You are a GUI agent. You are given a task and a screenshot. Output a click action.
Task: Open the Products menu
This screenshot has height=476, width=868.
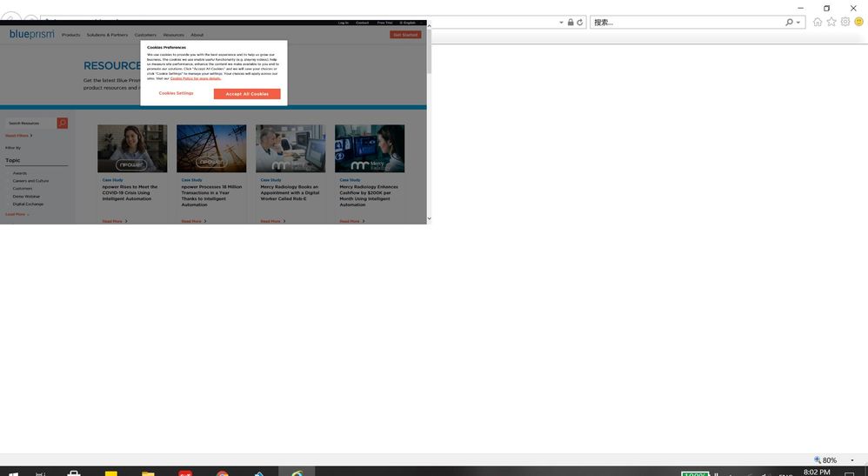(70, 35)
